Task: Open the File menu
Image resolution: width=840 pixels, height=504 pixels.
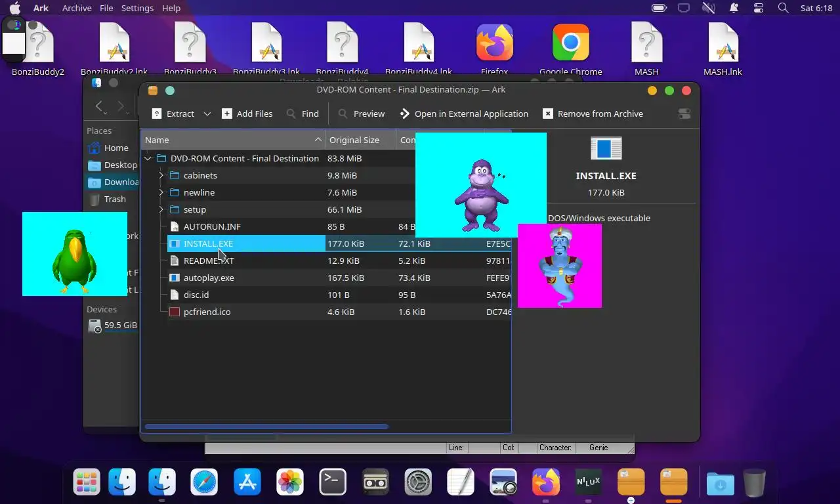Action: (x=106, y=8)
